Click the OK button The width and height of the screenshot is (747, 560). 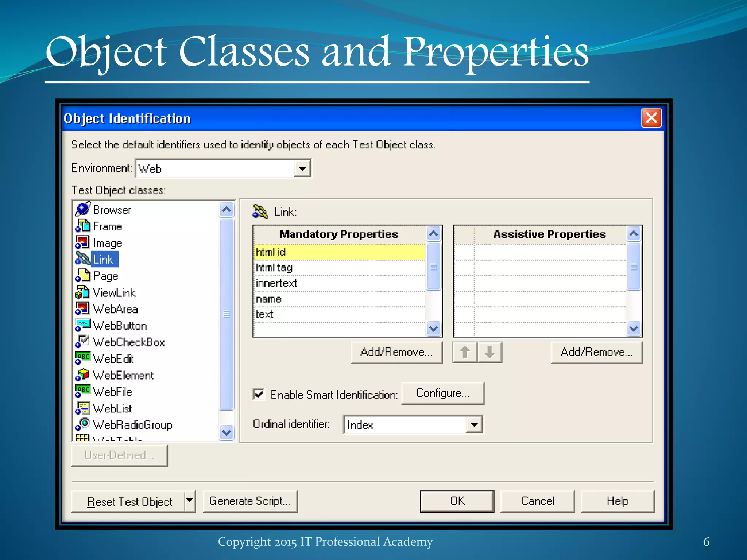coord(457,501)
